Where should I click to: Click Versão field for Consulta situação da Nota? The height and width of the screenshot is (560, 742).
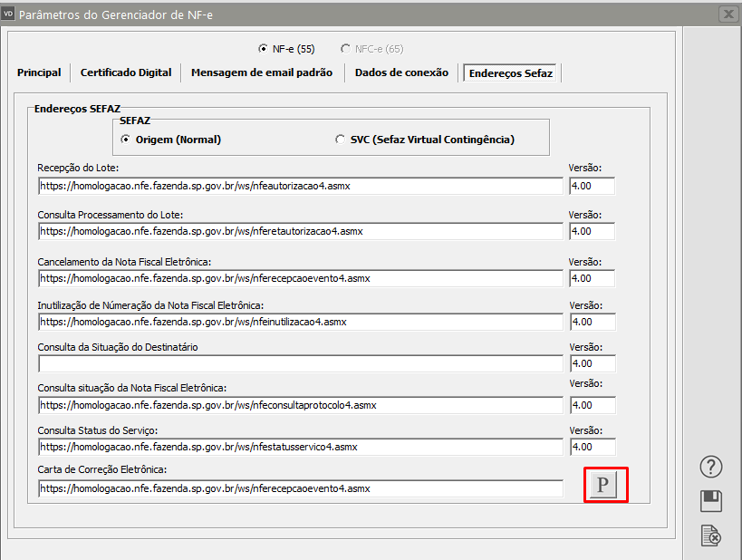(593, 405)
